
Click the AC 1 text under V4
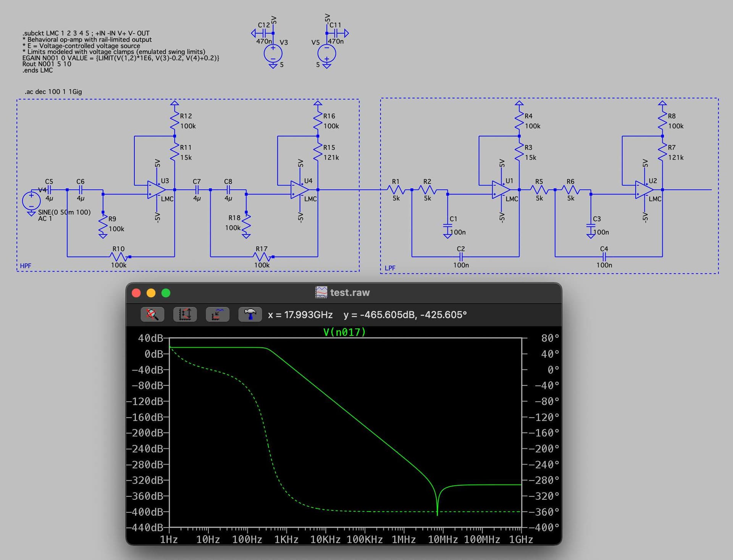[45, 219]
